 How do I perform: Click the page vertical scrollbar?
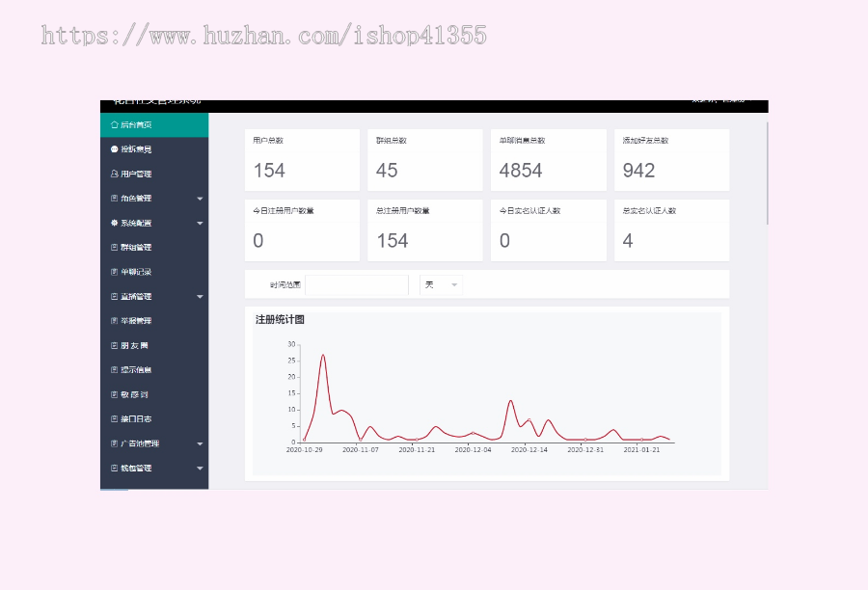768,174
